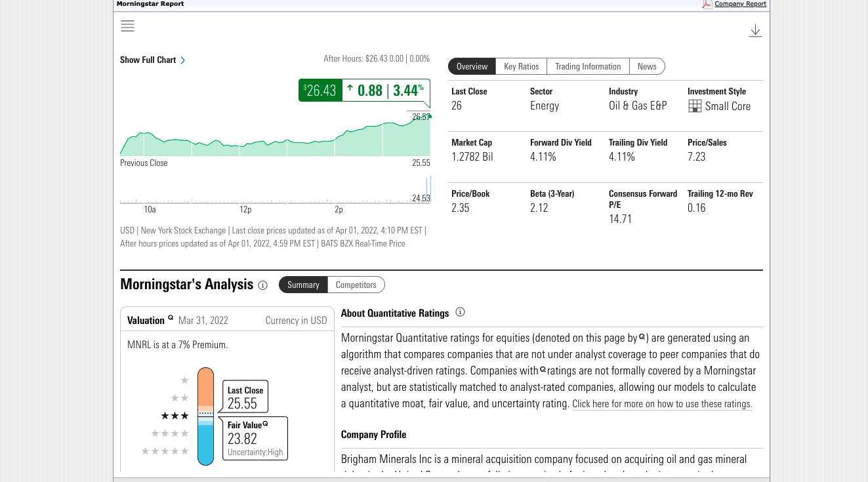
Task: Click the Previous Close label under the chart
Action: 144,163
